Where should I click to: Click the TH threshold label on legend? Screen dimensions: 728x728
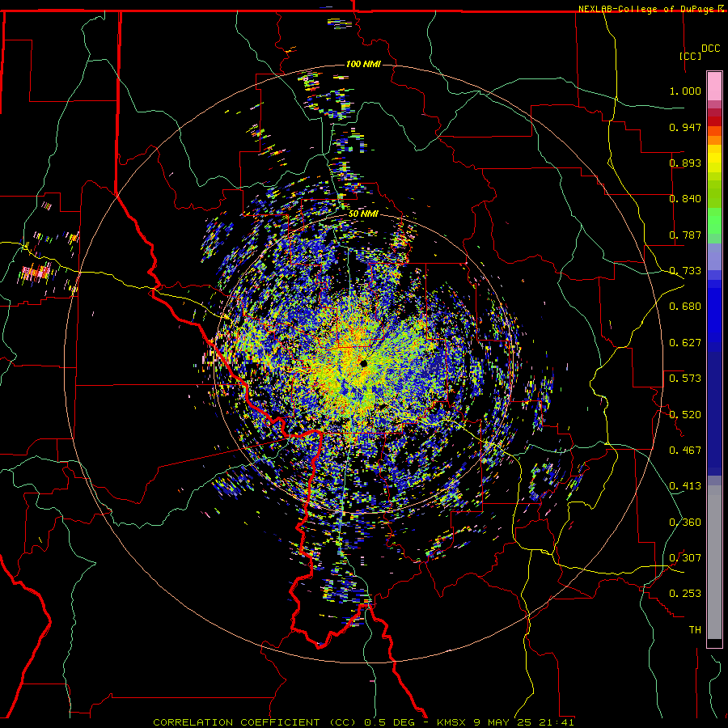pos(695,630)
